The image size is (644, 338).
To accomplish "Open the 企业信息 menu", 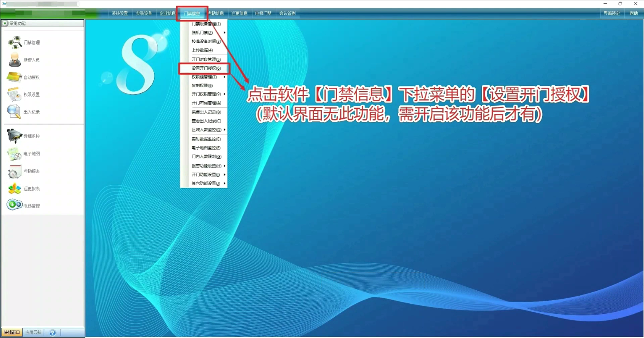I will [x=168, y=13].
